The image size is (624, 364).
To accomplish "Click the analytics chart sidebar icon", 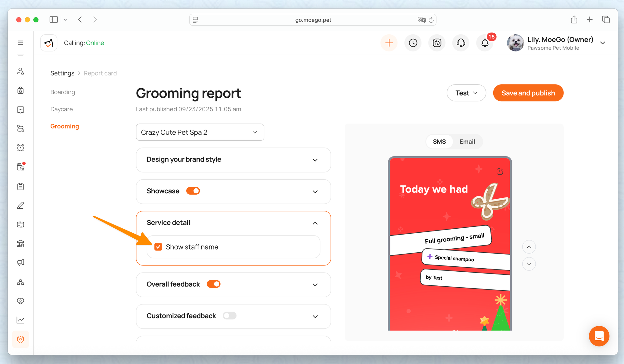I will (x=21, y=320).
